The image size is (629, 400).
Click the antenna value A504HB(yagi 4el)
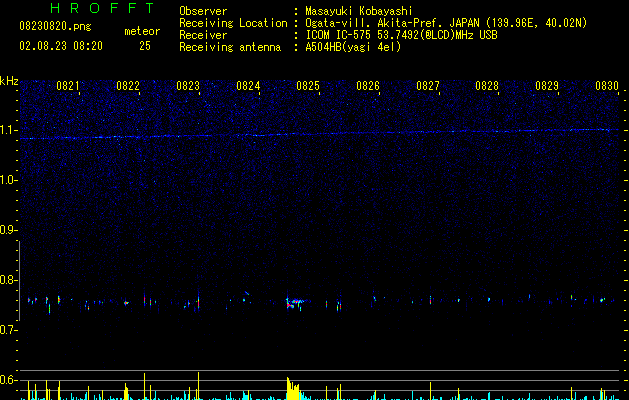coord(353,47)
